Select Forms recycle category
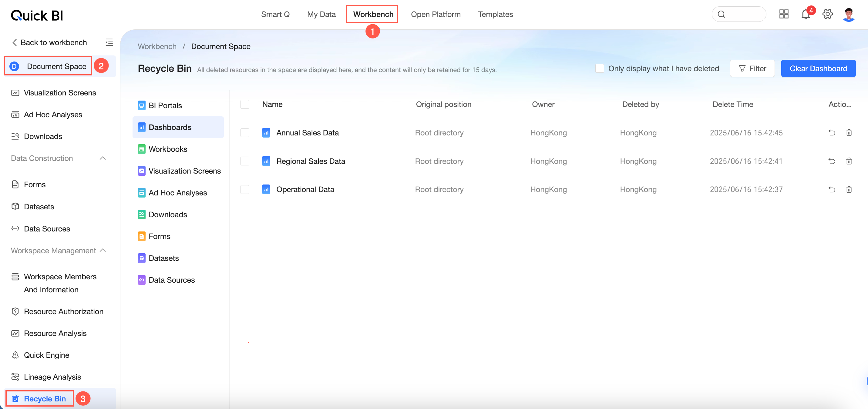The image size is (868, 409). click(178, 236)
